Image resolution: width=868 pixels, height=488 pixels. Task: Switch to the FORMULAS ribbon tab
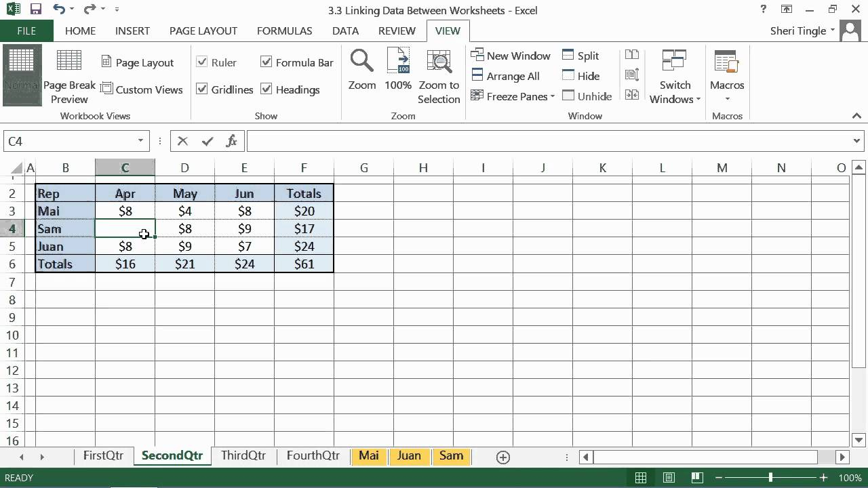point(284,30)
